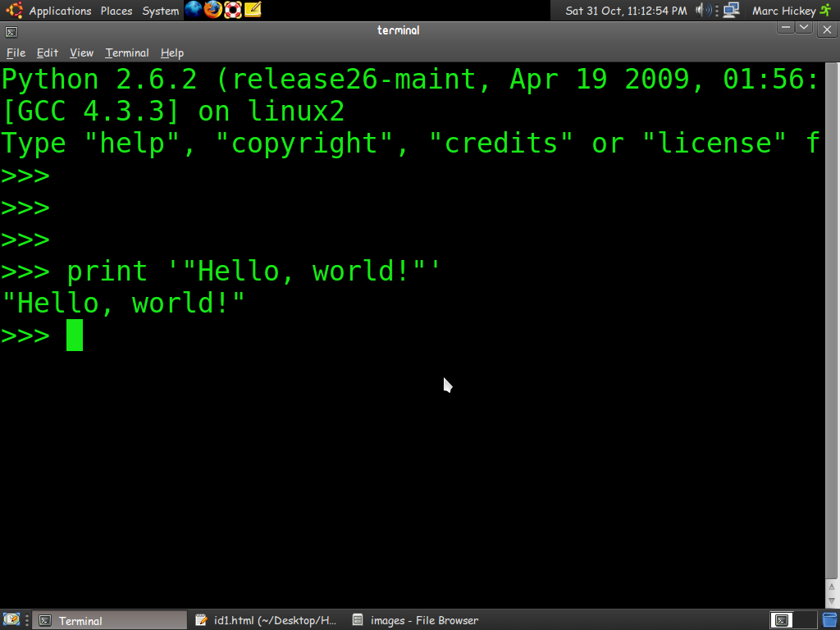Expand the Places menu
840x630 pixels.
tap(116, 11)
